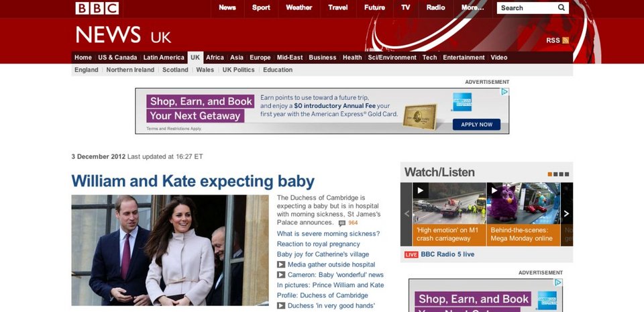The image size is (644, 312).
Task: Select first orange Watch/Listen page indicator
Action: click(x=549, y=174)
